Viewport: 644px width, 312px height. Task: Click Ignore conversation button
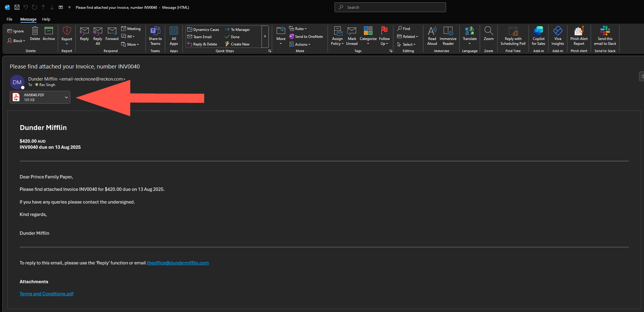(x=15, y=31)
